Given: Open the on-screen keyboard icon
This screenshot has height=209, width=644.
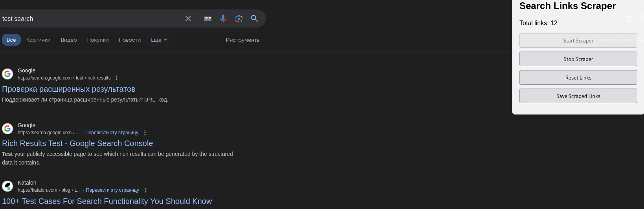Looking at the screenshot, I should pos(208,18).
